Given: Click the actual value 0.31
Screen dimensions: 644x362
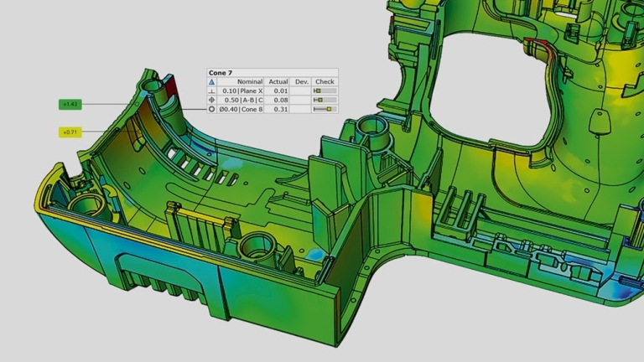Looking at the screenshot, I should point(281,109).
